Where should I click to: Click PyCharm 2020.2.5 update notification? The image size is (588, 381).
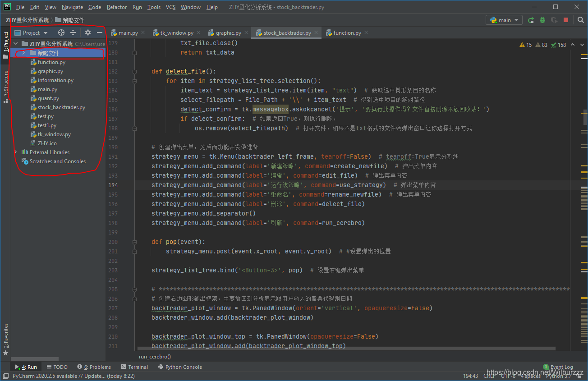pos(73,376)
